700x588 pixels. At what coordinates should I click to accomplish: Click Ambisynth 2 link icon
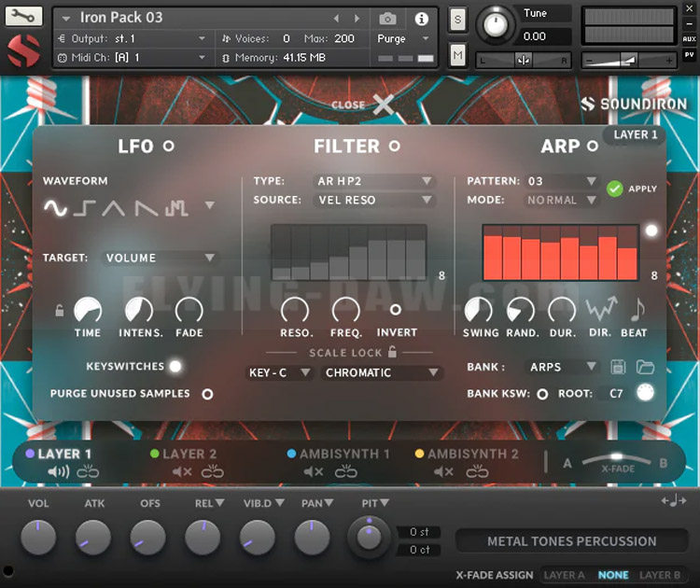[x=477, y=471]
